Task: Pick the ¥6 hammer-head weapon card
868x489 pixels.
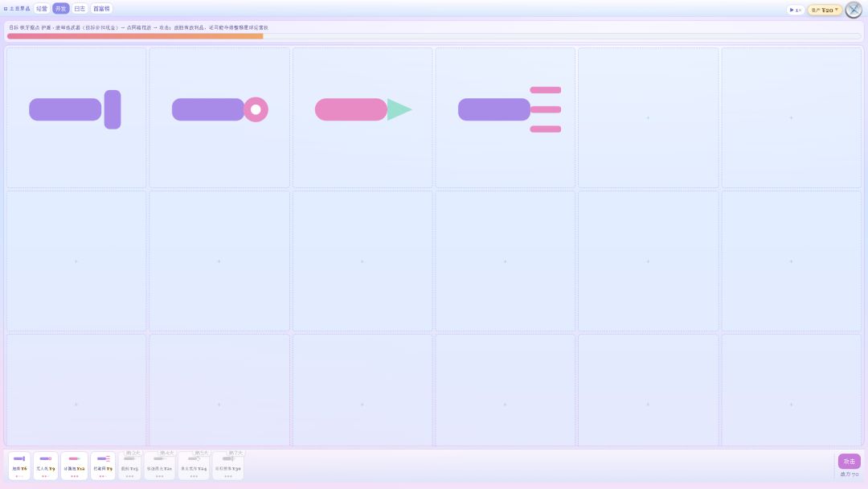Action: [19, 466]
